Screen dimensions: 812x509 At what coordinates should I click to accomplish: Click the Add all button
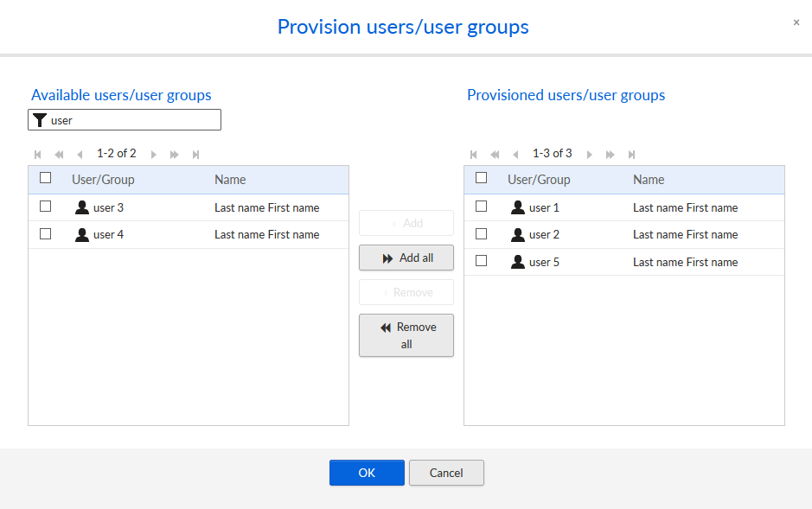[406, 258]
